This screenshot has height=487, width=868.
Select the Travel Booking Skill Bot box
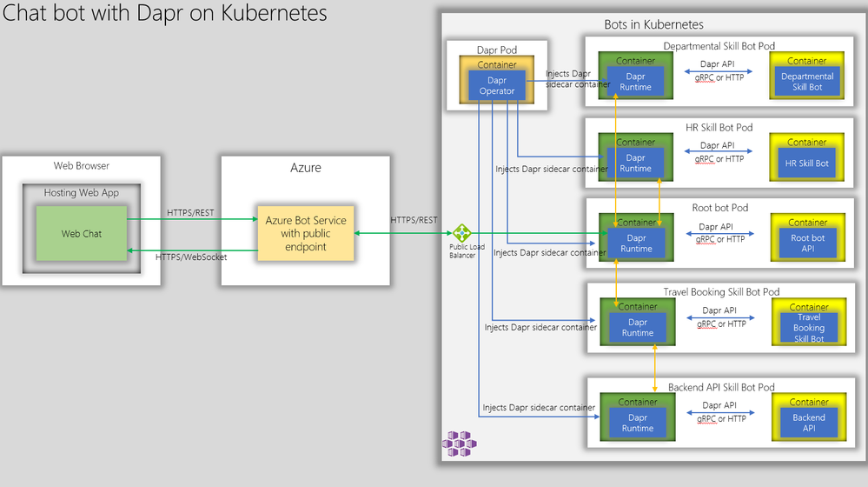(809, 328)
